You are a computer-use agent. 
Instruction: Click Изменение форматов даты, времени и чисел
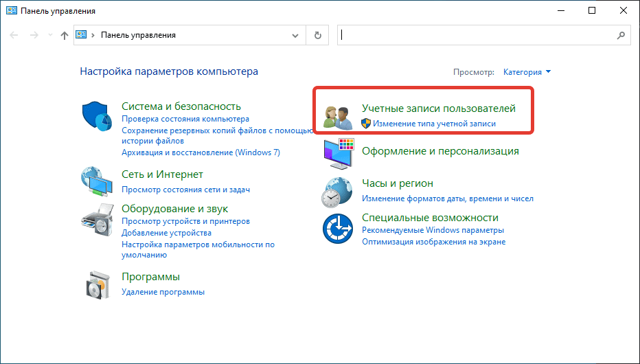[448, 198]
